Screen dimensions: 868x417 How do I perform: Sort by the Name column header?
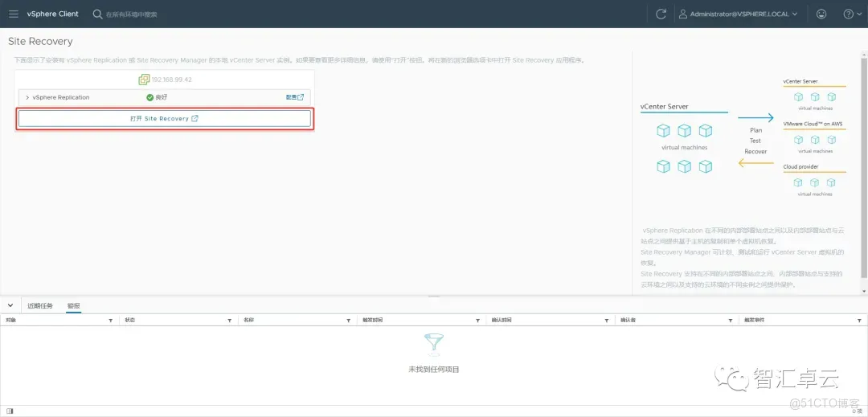248,321
